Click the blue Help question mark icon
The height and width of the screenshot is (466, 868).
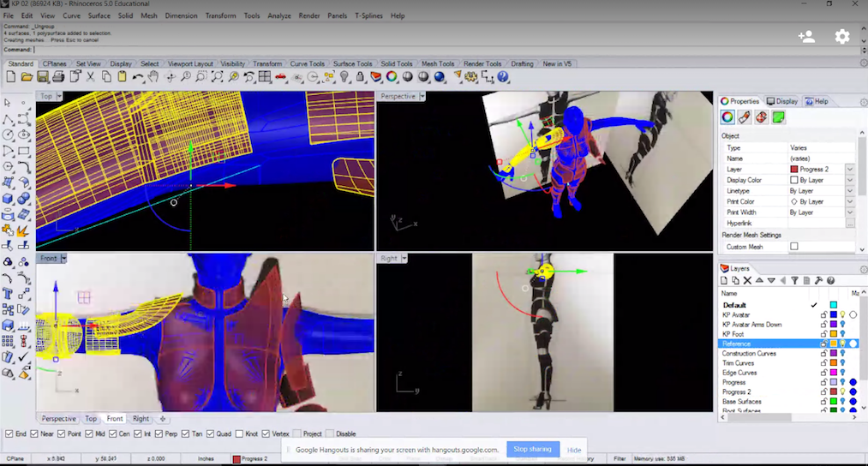click(503, 77)
